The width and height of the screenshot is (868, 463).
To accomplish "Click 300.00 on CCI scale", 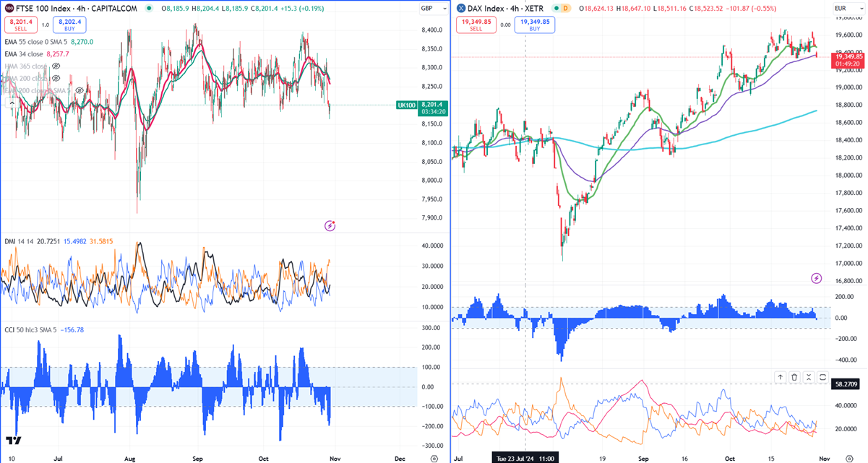I will [x=432, y=328].
